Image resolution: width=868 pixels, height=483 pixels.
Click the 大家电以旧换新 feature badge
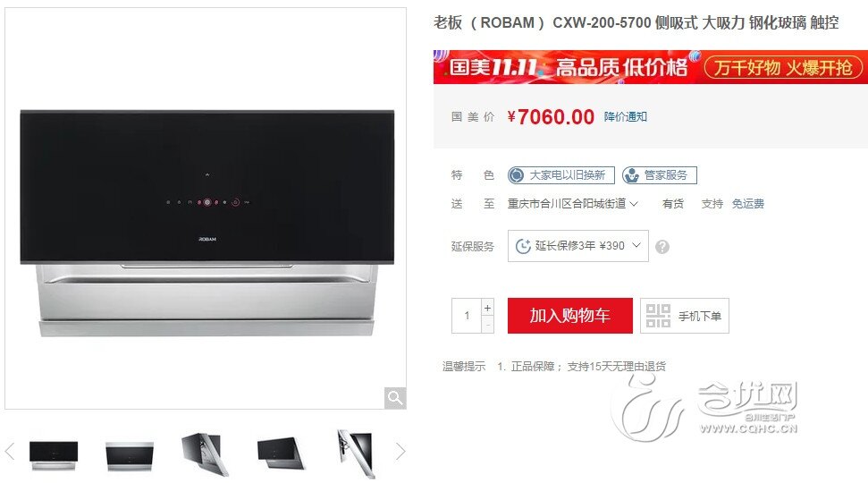click(560, 175)
